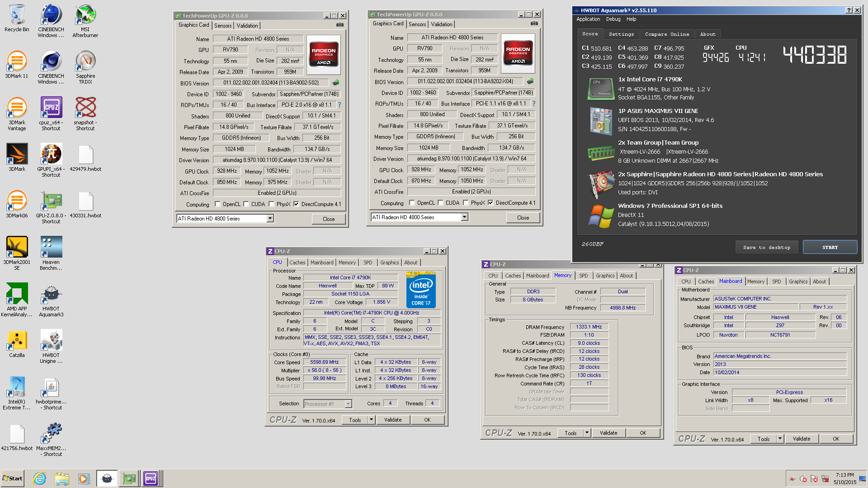Expand Tools dropdown arrow in Mainboard CPU-Z
This screenshot has height=488, width=868.
click(x=780, y=439)
